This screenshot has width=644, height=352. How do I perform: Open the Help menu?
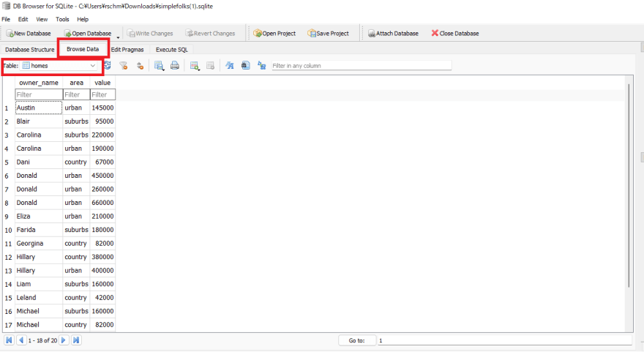(x=83, y=19)
